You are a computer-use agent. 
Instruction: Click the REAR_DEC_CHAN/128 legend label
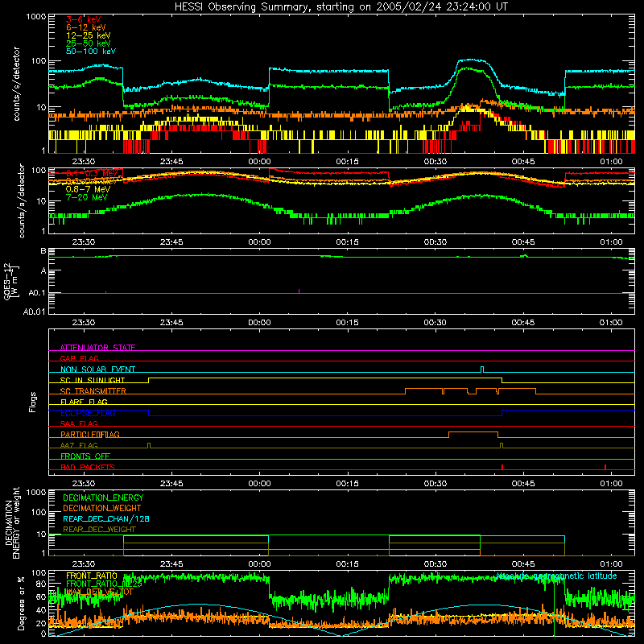(x=106, y=518)
